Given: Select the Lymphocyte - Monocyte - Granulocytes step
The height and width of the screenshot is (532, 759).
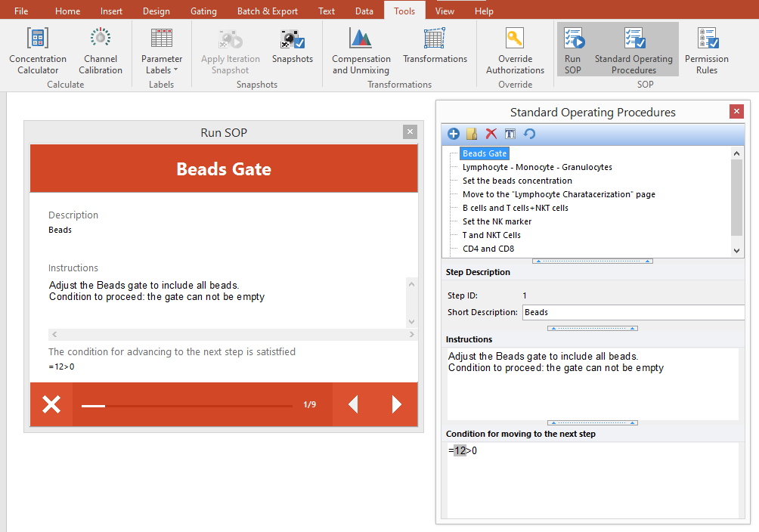Looking at the screenshot, I should click(537, 167).
